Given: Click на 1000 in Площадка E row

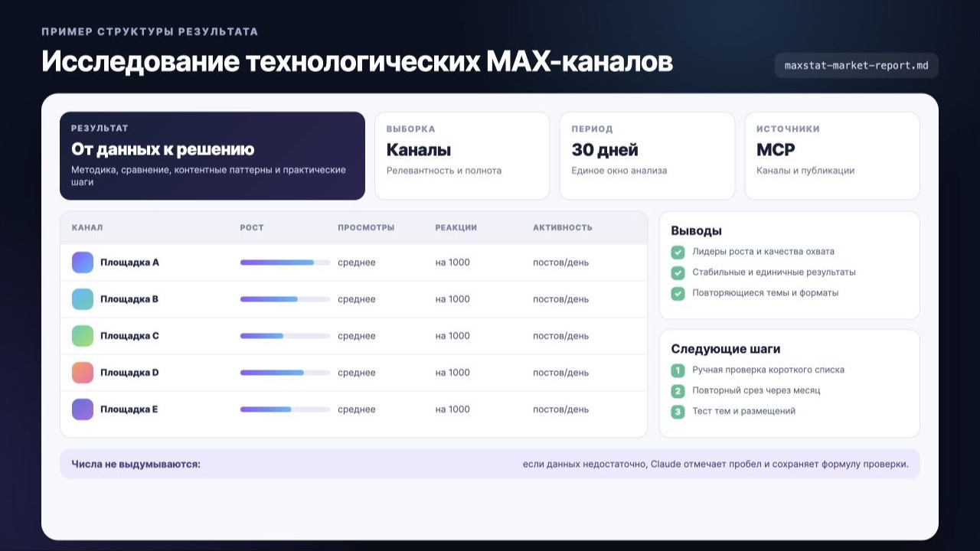Looking at the screenshot, I should [452, 409].
